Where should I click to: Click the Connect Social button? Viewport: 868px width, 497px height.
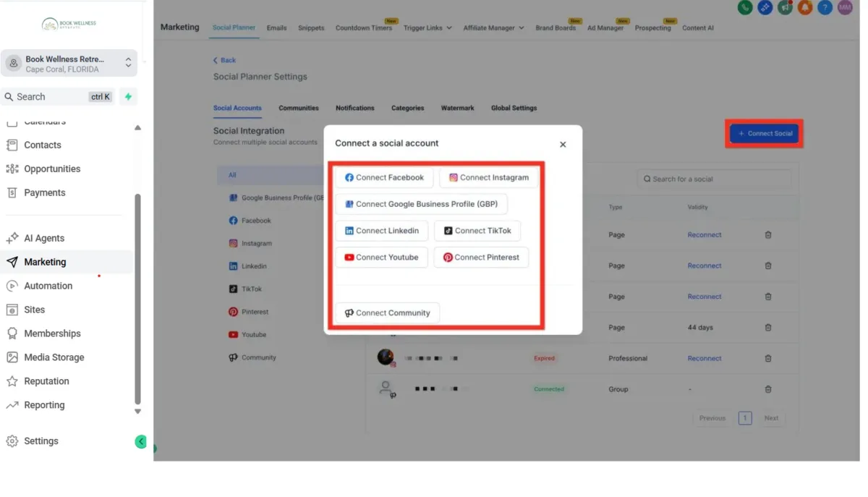tap(765, 133)
